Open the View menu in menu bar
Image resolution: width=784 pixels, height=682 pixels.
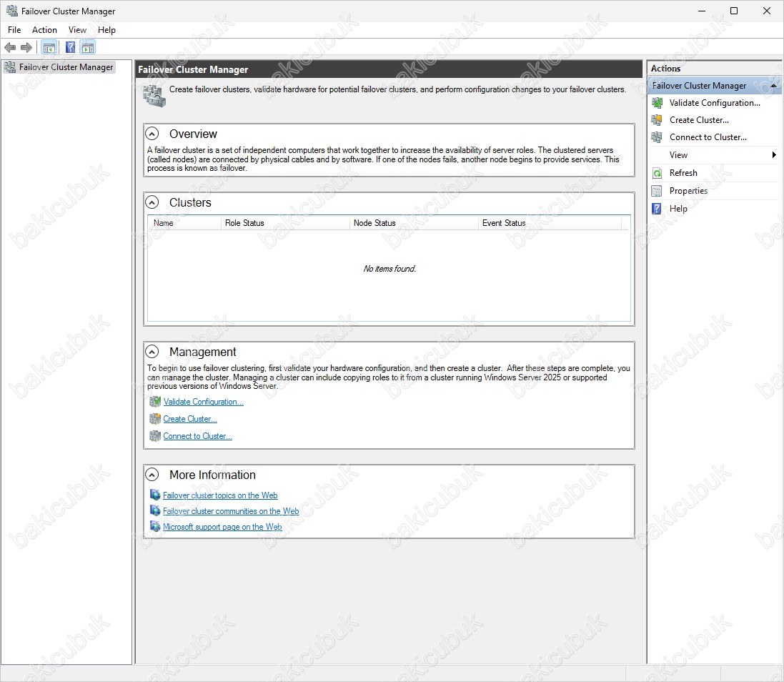77,30
